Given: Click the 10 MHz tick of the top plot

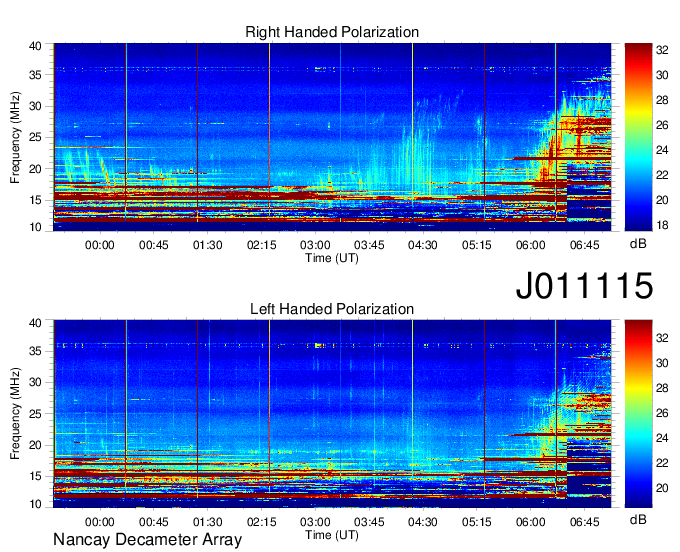Looking at the screenshot, I should coord(35,227).
